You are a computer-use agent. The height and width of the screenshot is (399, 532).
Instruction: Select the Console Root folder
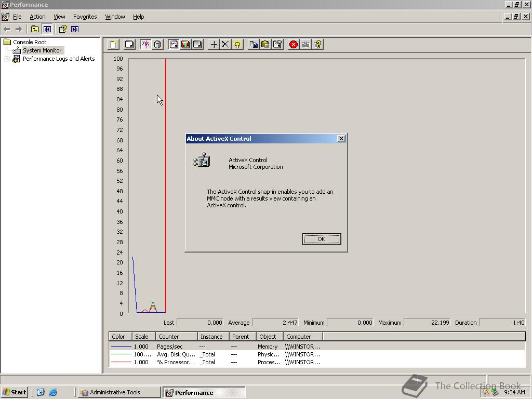pos(30,42)
